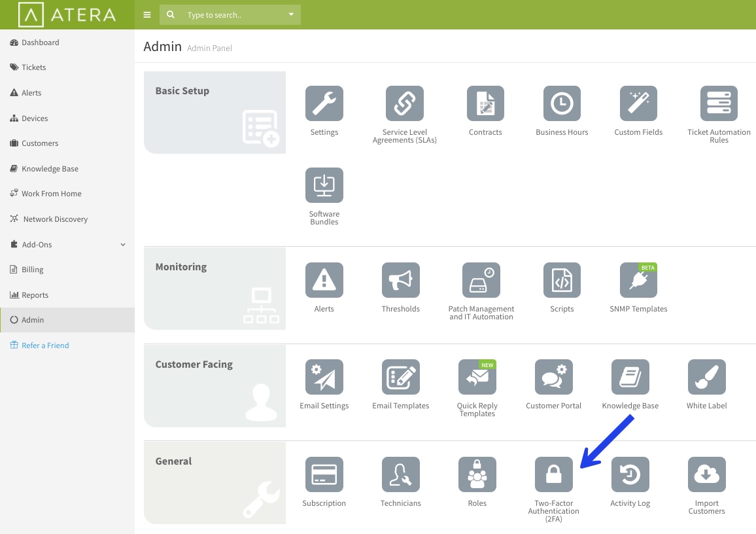The image size is (756, 534).
Task: Open Customers in the sidebar
Action: [67, 143]
